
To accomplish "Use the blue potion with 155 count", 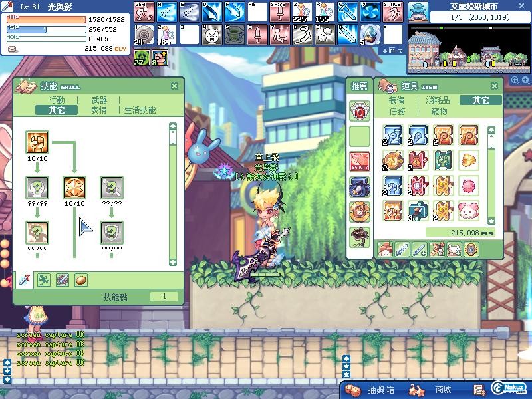I will pos(325,12).
